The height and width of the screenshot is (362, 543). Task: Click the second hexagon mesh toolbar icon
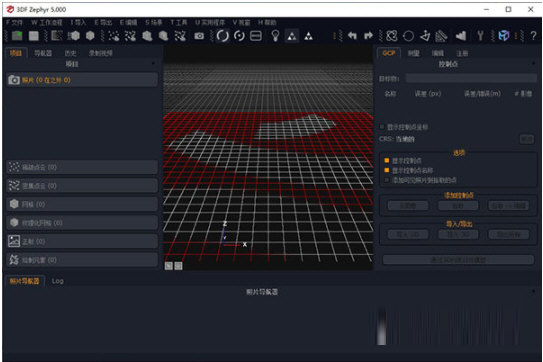coord(90,36)
